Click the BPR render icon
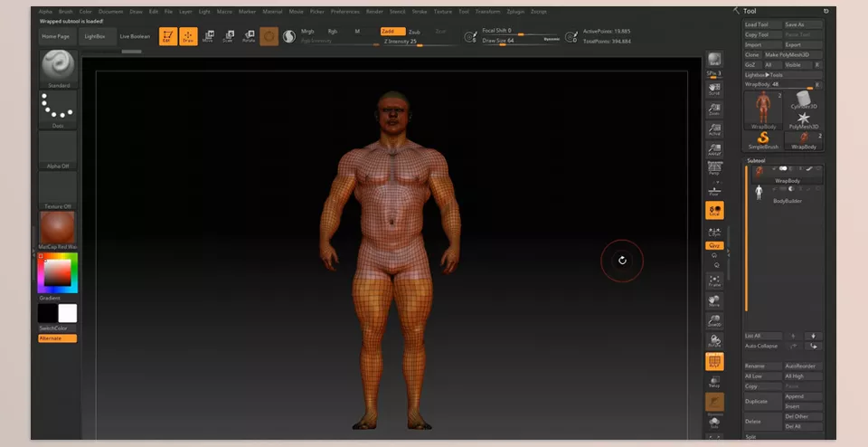The height and width of the screenshot is (447, 868). pos(714,59)
